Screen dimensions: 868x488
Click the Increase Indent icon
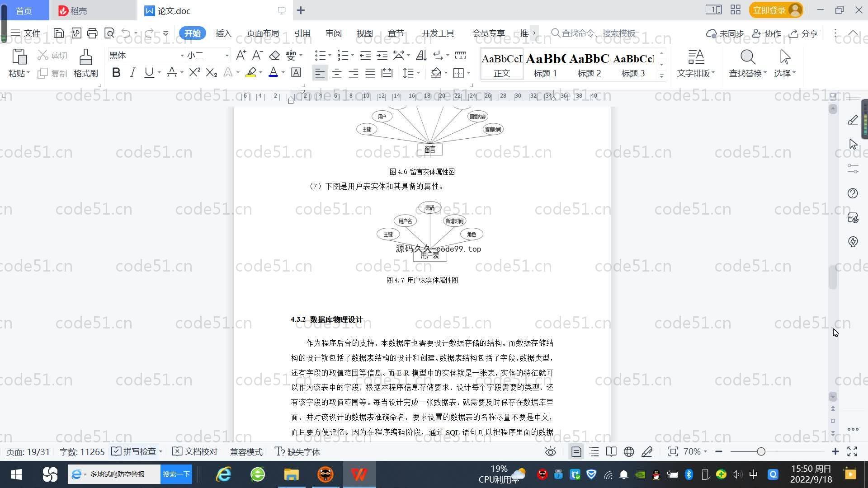(x=382, y=55)
